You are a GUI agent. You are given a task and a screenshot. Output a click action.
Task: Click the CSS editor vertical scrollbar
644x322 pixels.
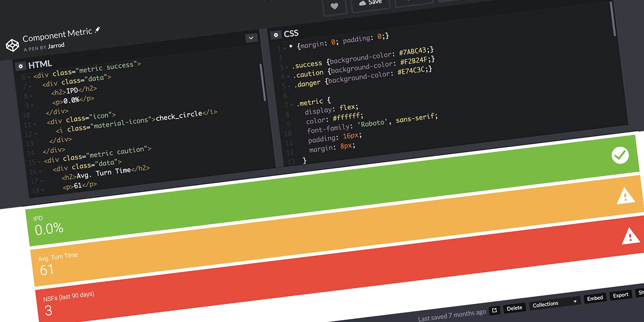pyautogui.click(x=613, y=19)
